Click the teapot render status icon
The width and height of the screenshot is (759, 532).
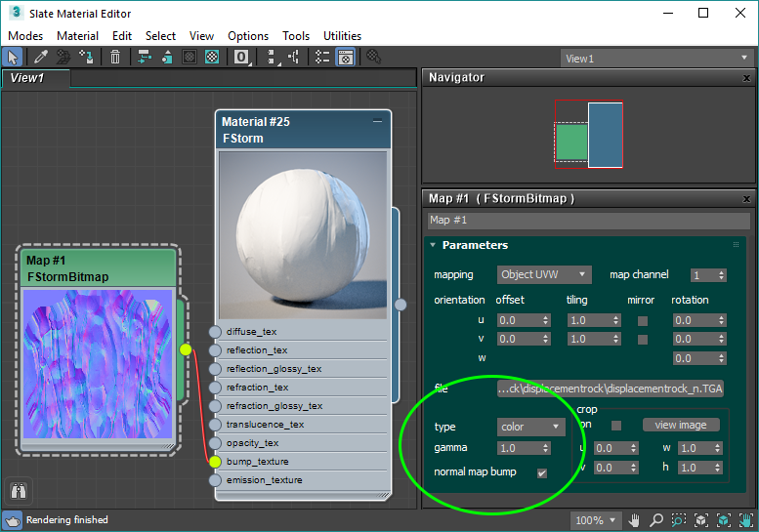tap(12, 520)
